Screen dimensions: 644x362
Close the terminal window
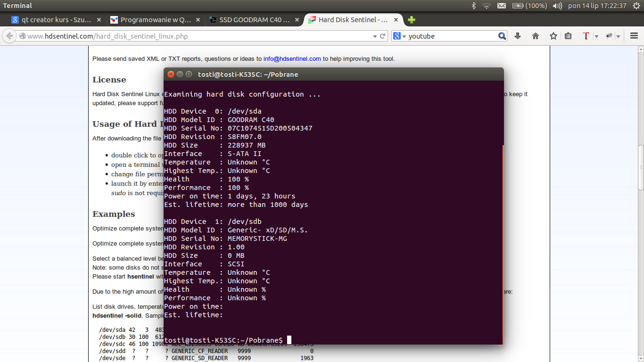tap(171, 74)
